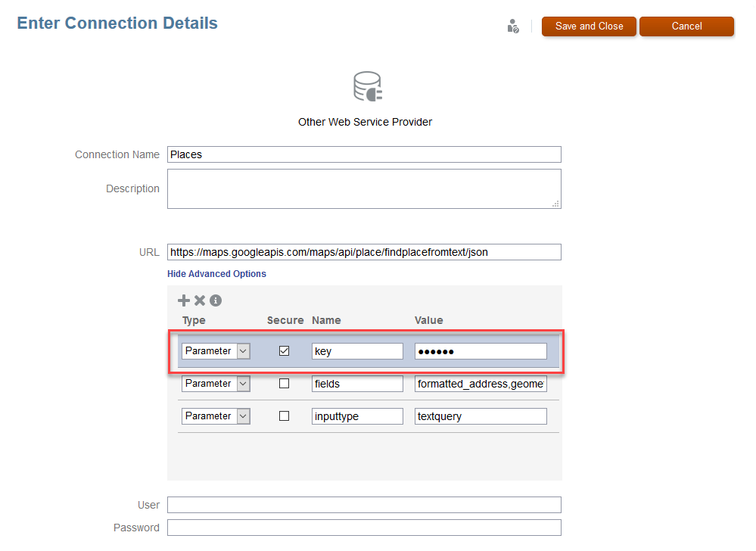Click the info icon above the table
This screenshot has height=551, width=756.
216,300
